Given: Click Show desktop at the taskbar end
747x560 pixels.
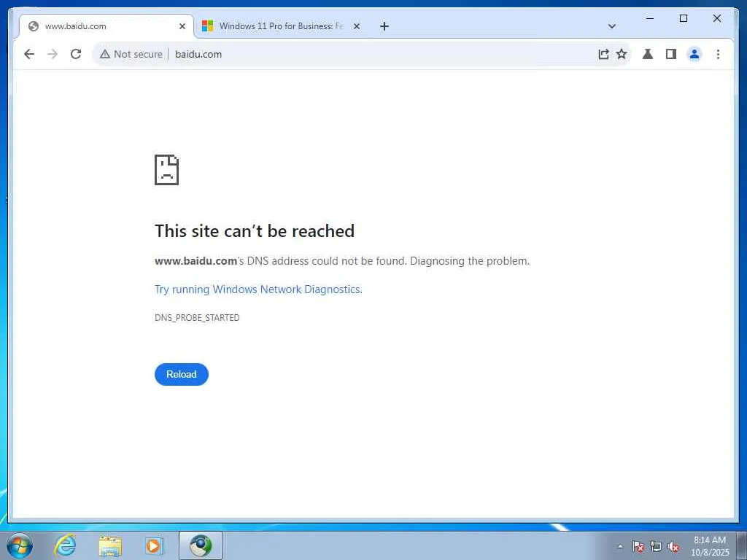Looking at the screenshot, I should (742, 545).
